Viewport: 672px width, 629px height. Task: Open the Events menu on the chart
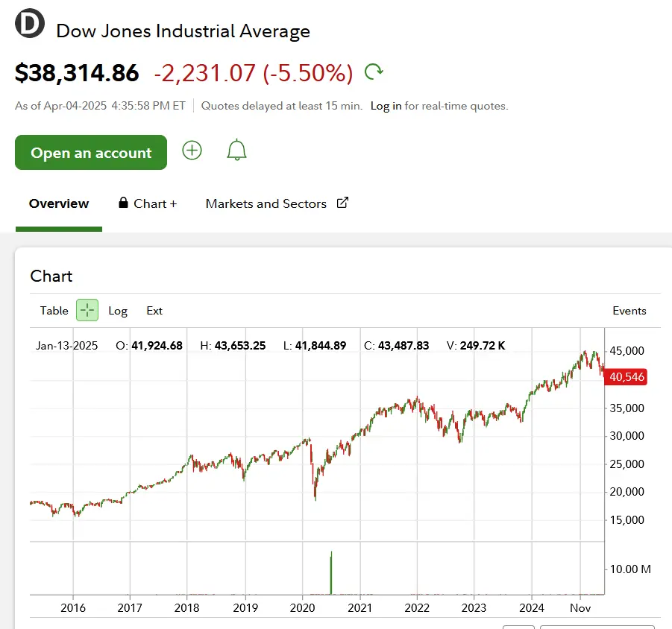(x=629, y=311)
